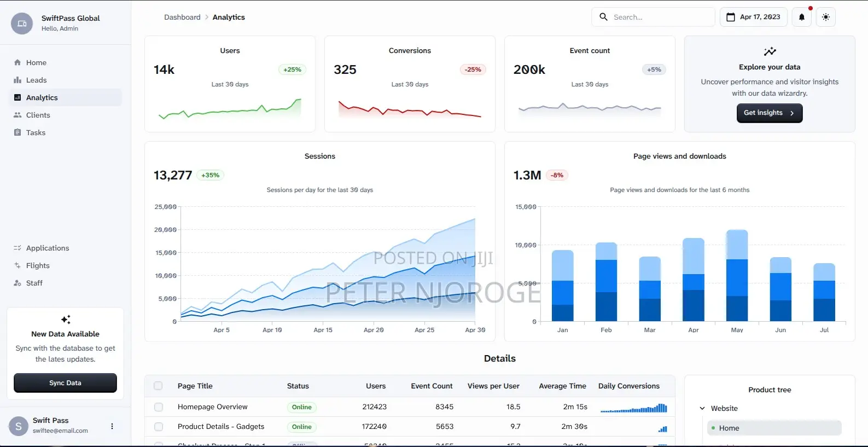Click the SwiftPass Global logo avatar
Screen dimensions: 868x447
tap(22, 24)
